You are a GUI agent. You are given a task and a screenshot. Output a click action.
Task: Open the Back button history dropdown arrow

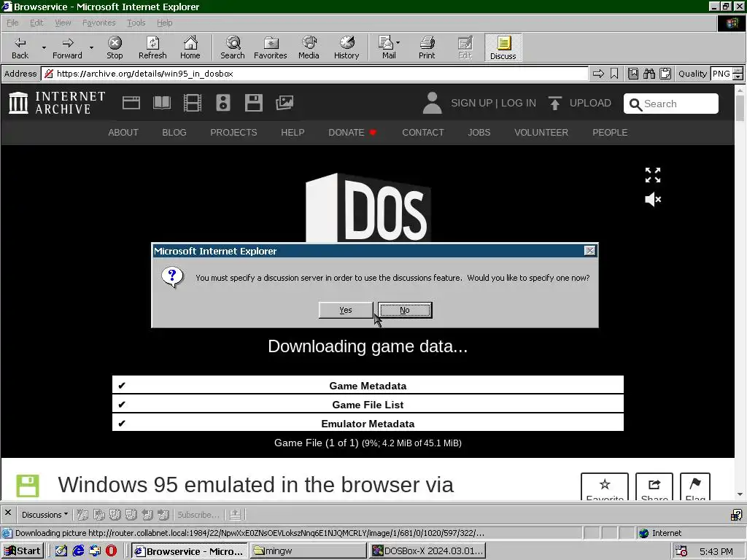pyautogui.click(x=44, y=48)
